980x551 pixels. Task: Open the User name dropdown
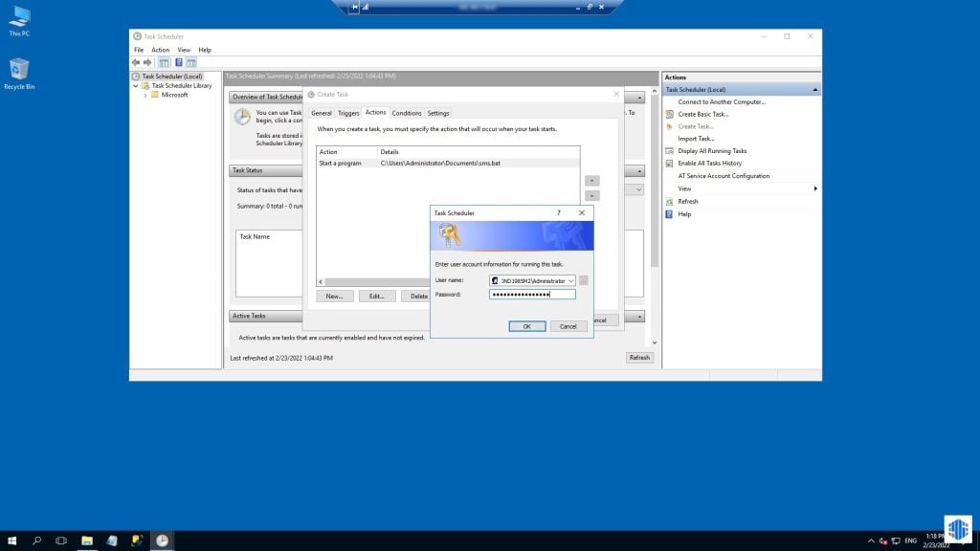[x=571, y=279]
